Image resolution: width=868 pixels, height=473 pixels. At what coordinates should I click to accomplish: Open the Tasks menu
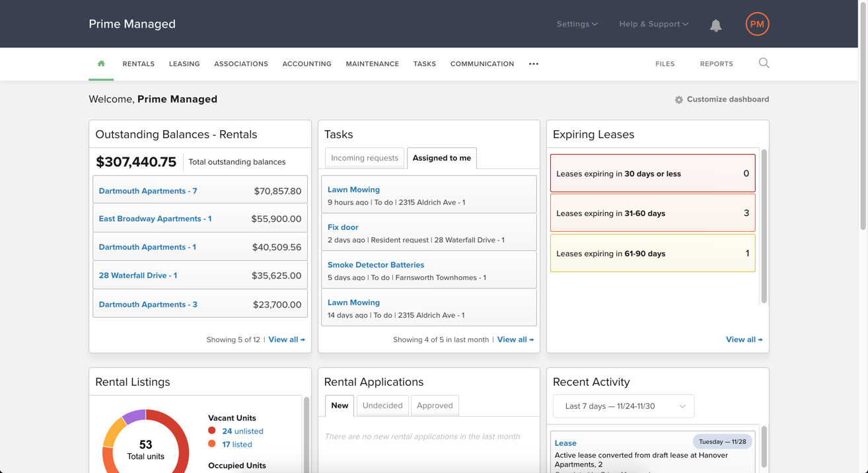click(x=425, y=64)
